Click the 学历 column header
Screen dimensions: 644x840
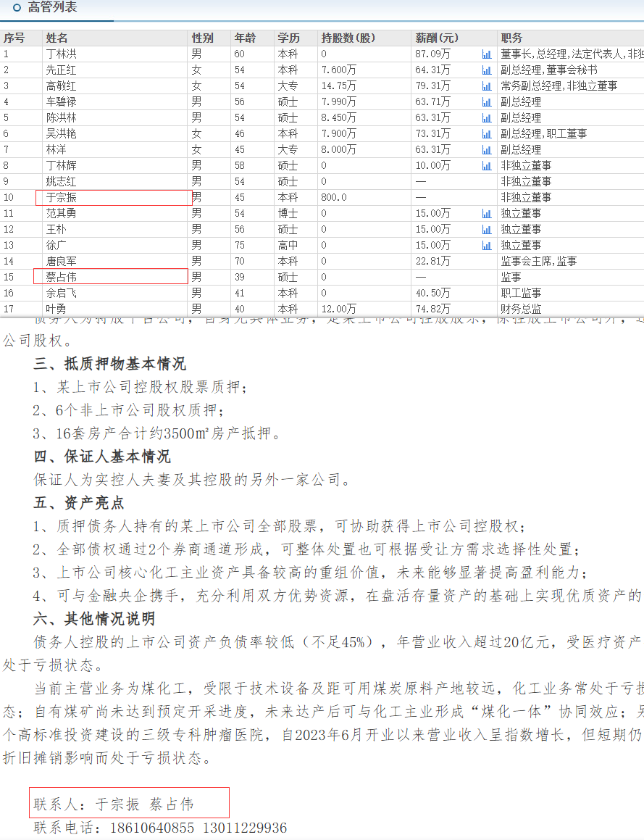point(288,38)
